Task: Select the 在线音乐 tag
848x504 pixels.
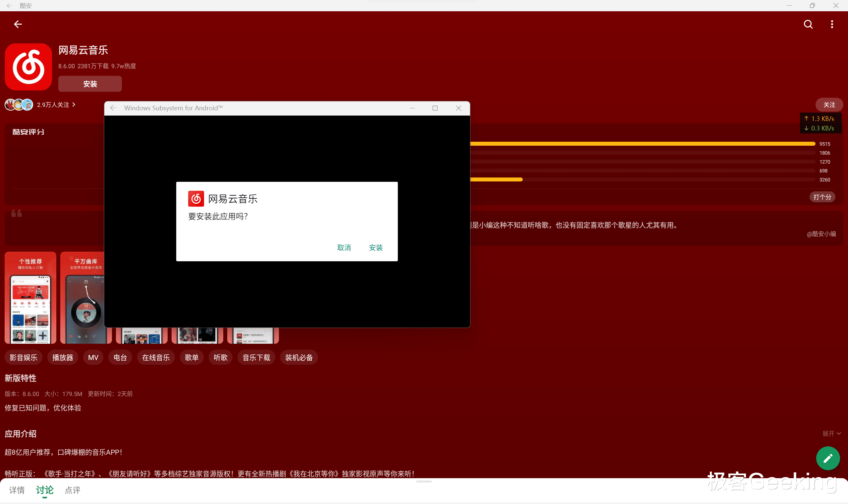Action: [156, 357]
